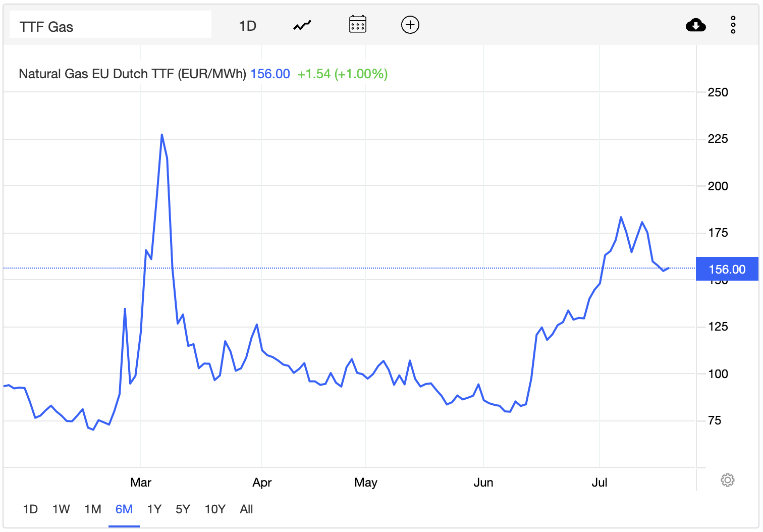Select the 1W time range
Viewport: 763px width, 532px height.
point(61,509)
